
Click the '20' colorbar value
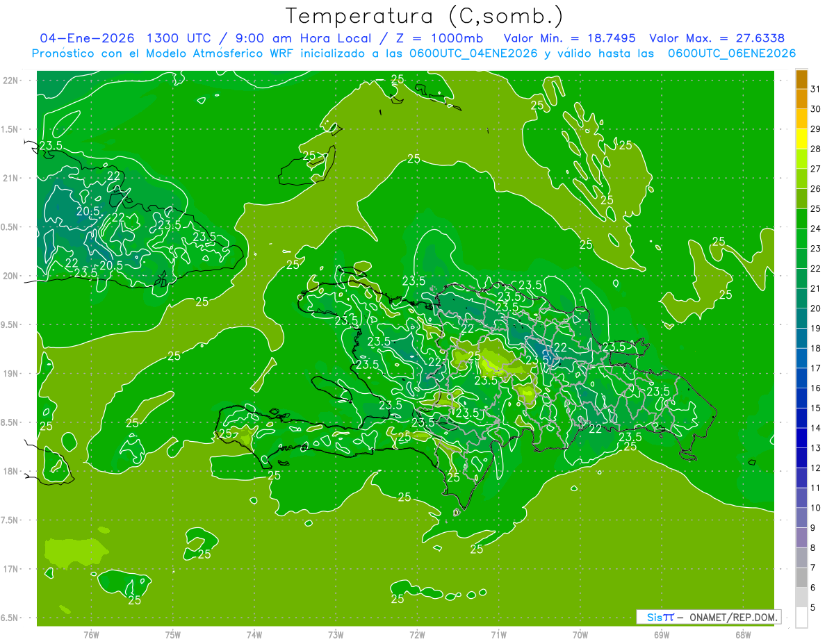[816, 308]
